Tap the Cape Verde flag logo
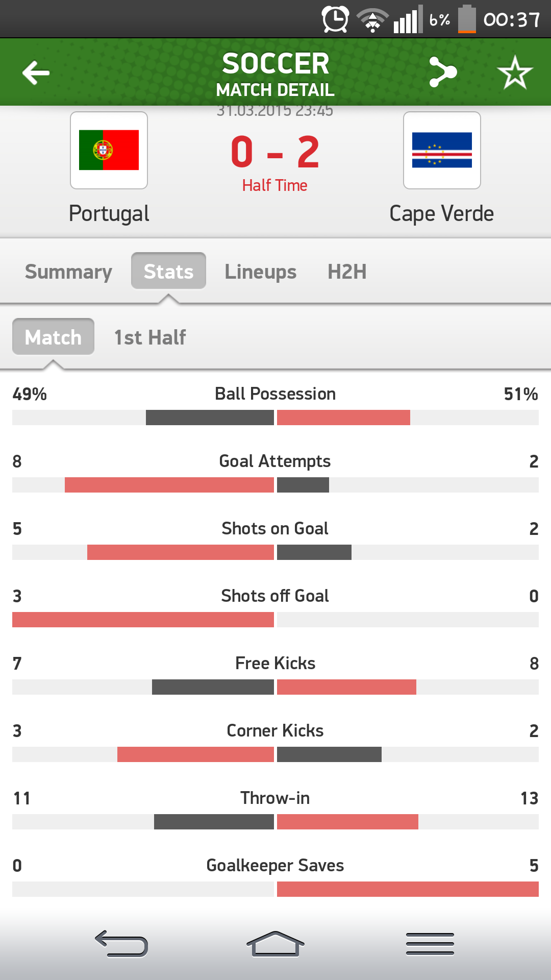 (x=442, y=150)
